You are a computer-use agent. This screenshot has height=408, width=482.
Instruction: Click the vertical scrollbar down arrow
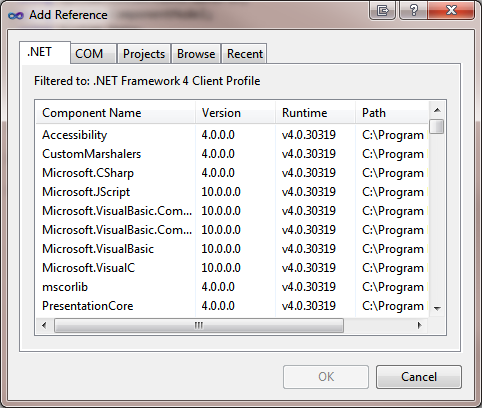tap(437, 309)
